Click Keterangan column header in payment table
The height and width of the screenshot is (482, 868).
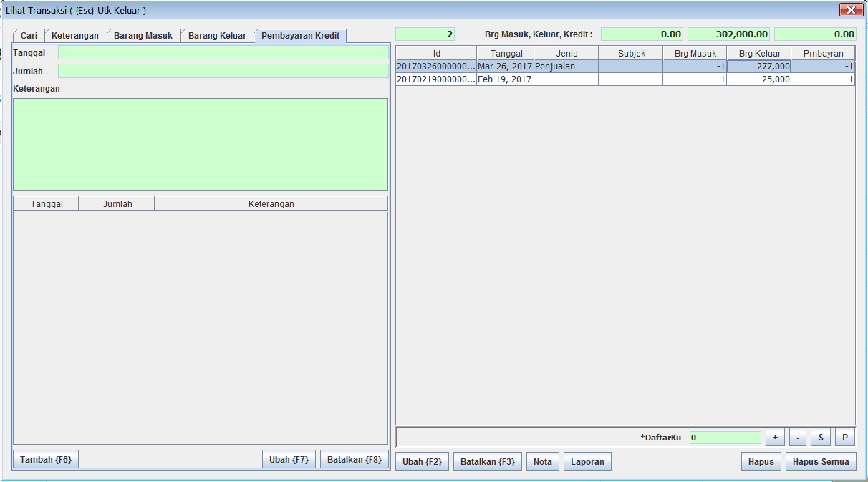tap(271, 203)
